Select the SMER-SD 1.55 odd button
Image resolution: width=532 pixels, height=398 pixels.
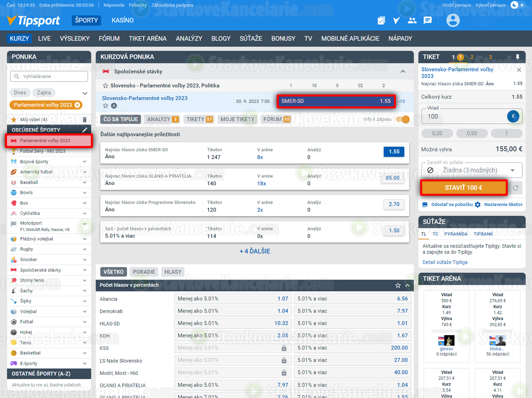coord(336,101)
